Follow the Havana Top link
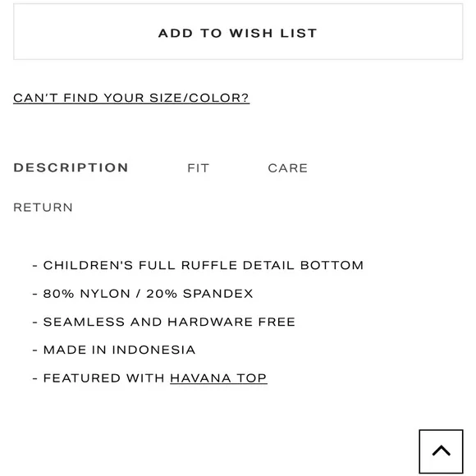This screenshot has width=476, height=476. 218,378
